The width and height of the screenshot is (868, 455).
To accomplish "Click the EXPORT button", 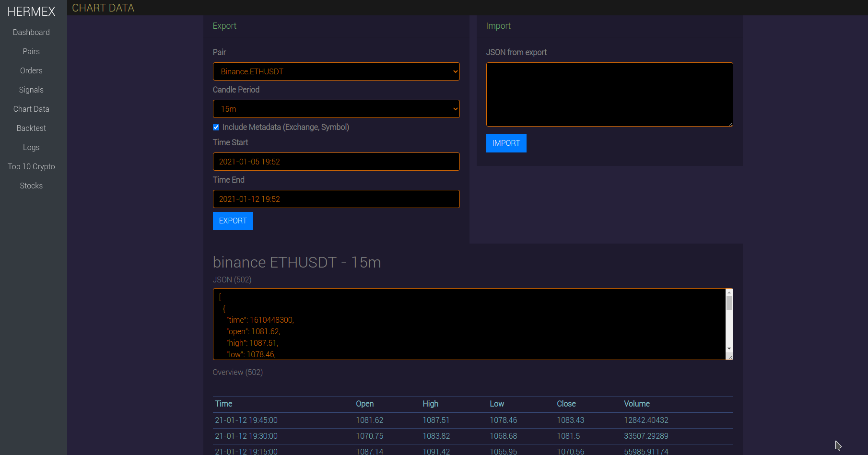I will tap(233, 221).
